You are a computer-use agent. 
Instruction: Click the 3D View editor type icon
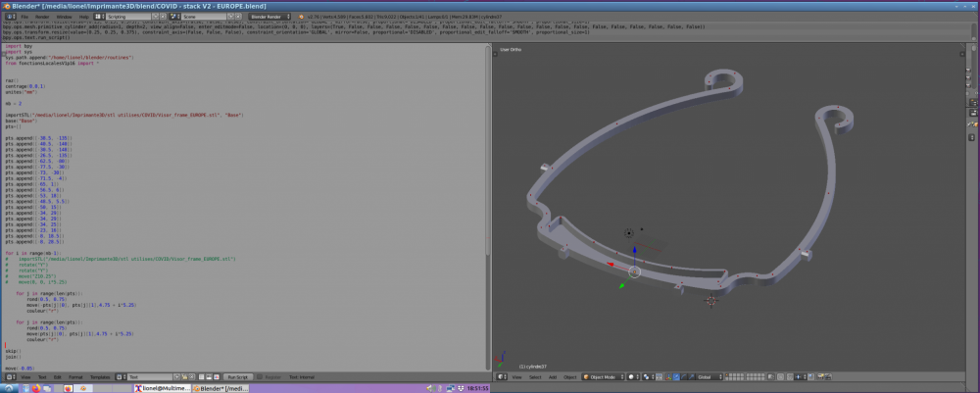tap(502, 376)
